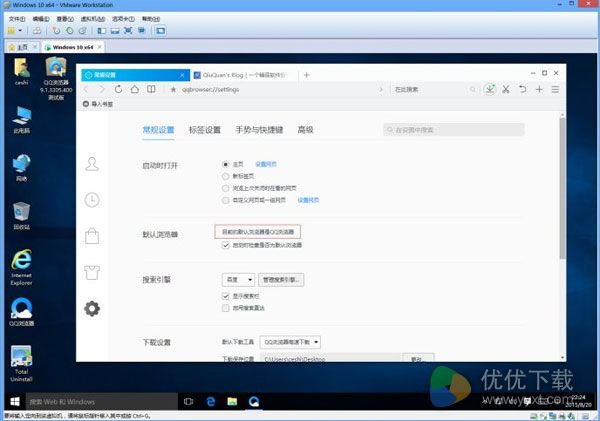
Task: Switch to the 常规设置 settings tab
Action: pos(158,130)
